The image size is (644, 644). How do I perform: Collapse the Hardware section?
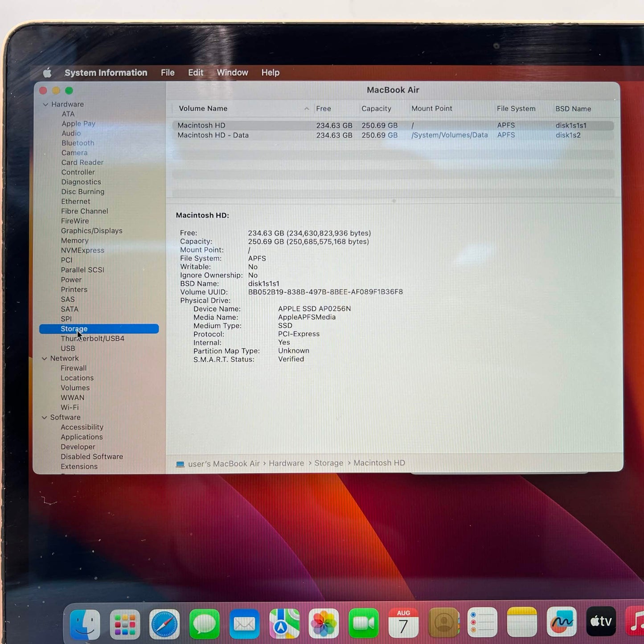[x=45, y=104]
